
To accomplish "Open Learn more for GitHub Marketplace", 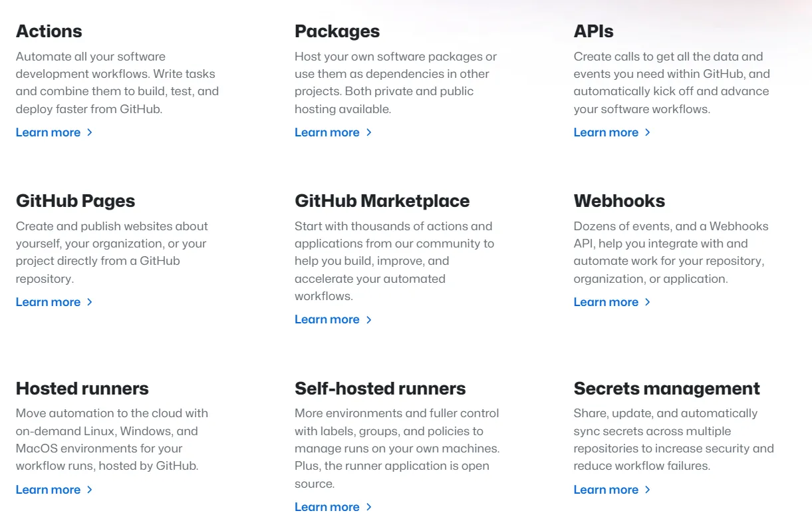I will pyautogui.click(x=327, y=320).
